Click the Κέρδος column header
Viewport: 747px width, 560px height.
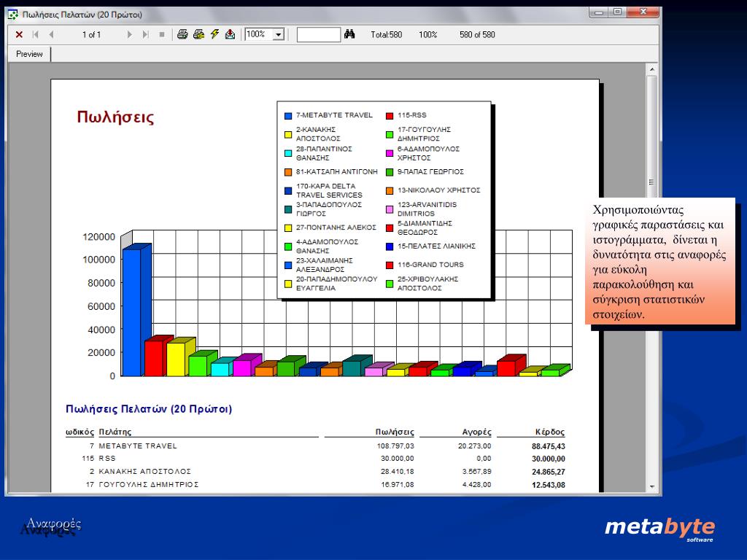coord(550,432)
